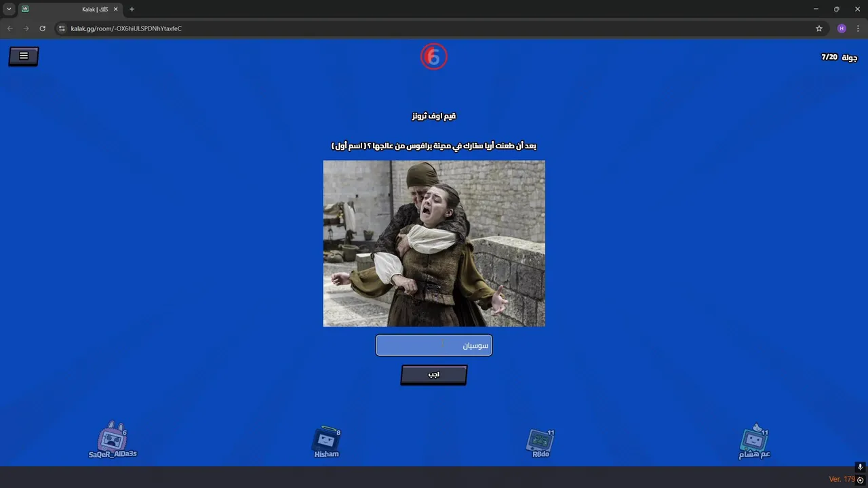This screenshot has width=868, height=488.
Task: Click the round counter 7/20 جولة
Action: point(840,57)
